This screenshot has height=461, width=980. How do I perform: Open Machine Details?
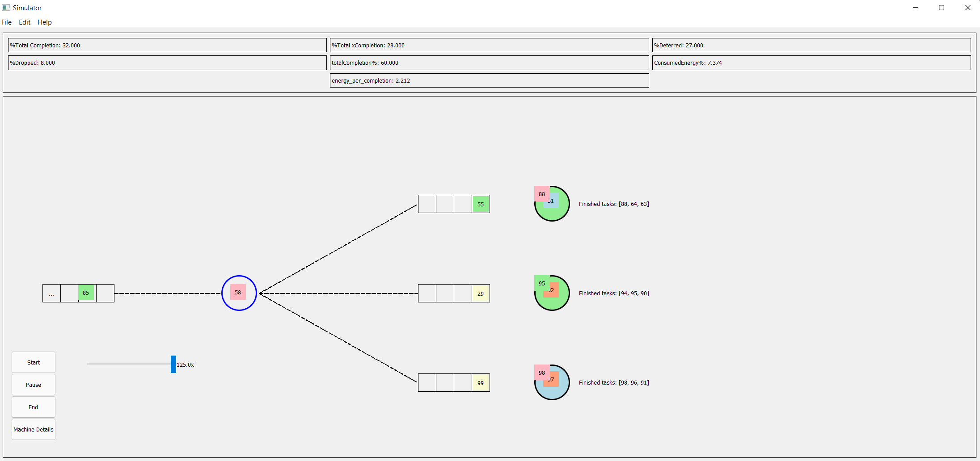(x=33, y=429)
